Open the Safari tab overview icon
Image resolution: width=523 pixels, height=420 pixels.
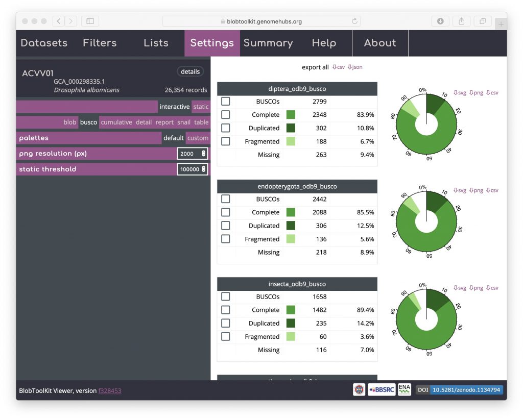pos(482,21)
